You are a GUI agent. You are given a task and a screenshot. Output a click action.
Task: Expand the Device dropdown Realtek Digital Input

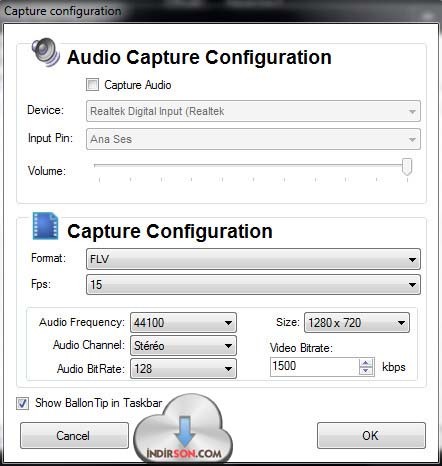(x=253, y=111)
